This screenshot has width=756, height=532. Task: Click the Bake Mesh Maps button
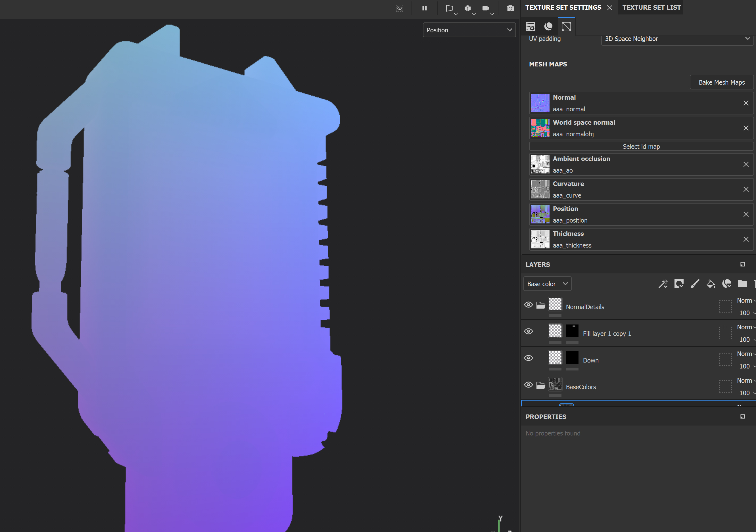pyautogui.click(x=721, y=82)
